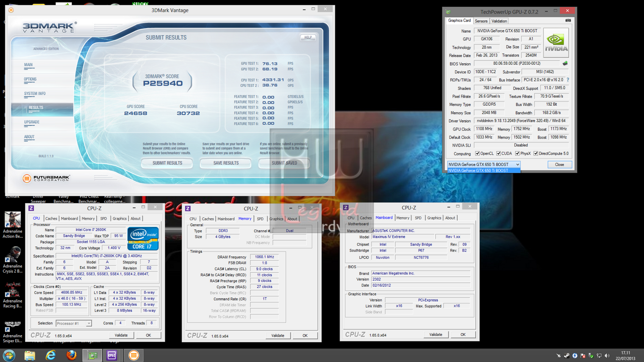This screenshot has width=644, height=362.
Task: Click the taskbar clock showing 17.11
Action: (625, 353)
